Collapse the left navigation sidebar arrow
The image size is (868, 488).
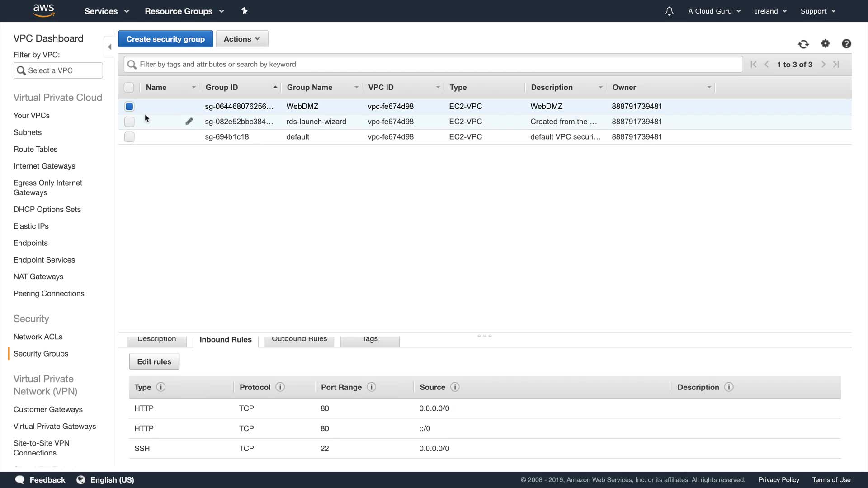109,47
